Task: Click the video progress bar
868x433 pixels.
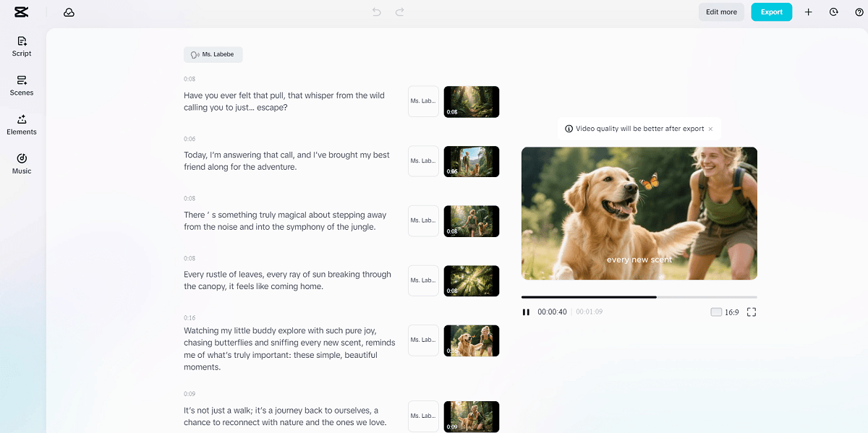Action: pyautogui.click(x=639, y=297)
